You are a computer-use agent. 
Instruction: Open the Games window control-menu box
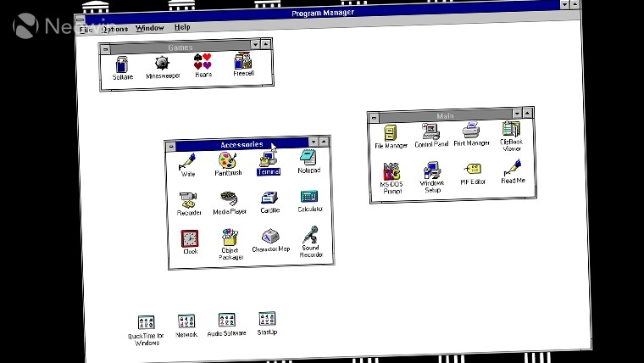click(104, 47)
